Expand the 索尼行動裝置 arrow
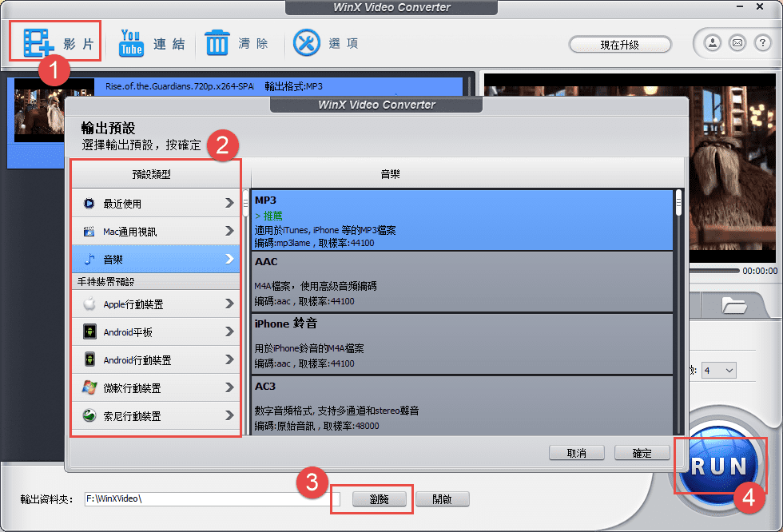 point(229,415)
